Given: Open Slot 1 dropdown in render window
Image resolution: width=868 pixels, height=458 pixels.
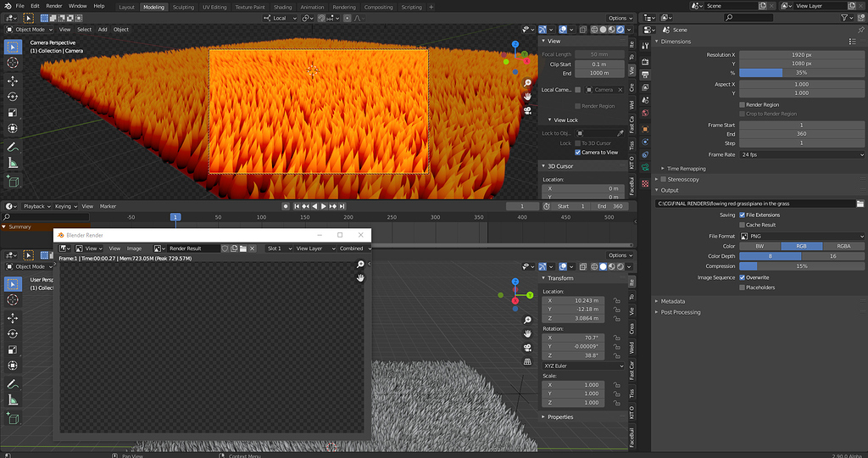Looking at the screenshot, I should pos(280,249).
